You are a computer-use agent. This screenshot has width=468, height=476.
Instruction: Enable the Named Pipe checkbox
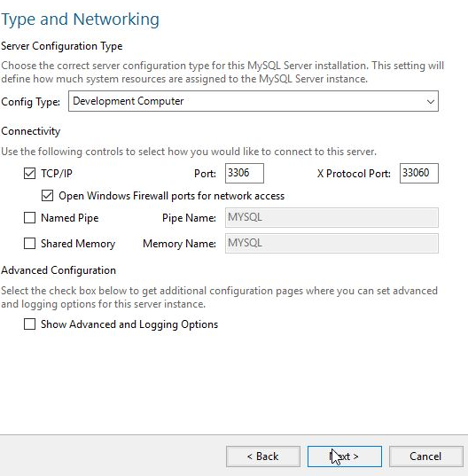coord(29,218)
